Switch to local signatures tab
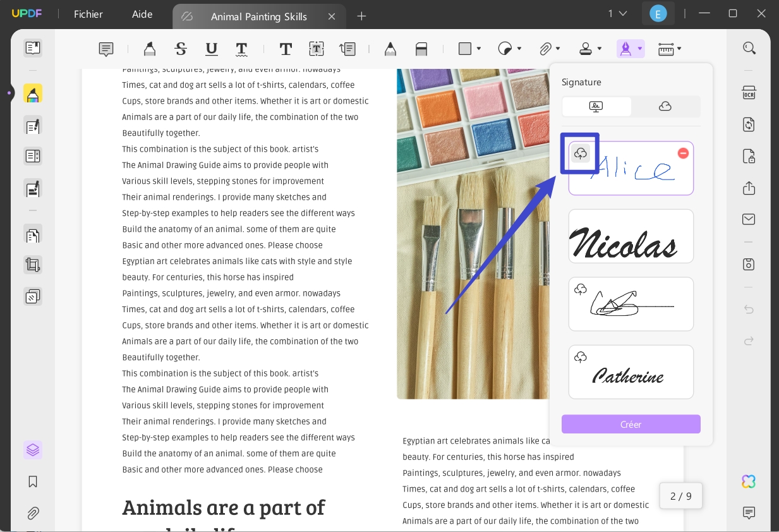This screenshot has height=532, width=779. [x=596, y=107]
